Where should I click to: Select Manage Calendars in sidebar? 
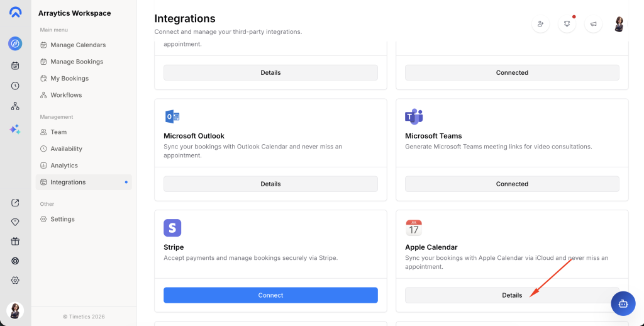[x=77, y=45]
